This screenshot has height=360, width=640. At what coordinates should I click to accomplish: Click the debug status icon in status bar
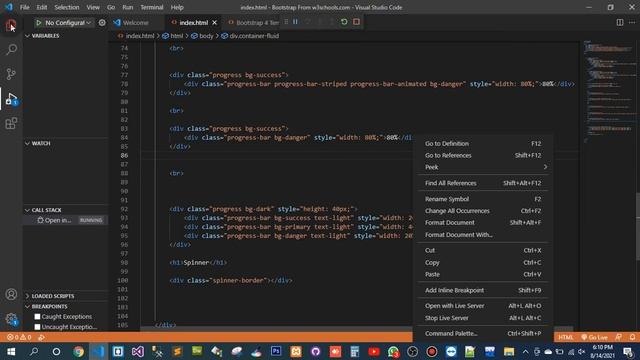(x=41, y=337)
